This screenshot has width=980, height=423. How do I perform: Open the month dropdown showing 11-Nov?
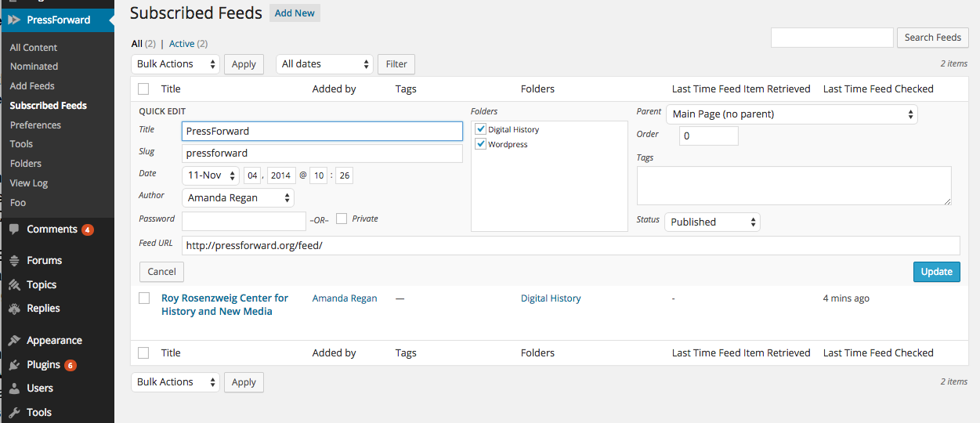click(x=211, y=175)
